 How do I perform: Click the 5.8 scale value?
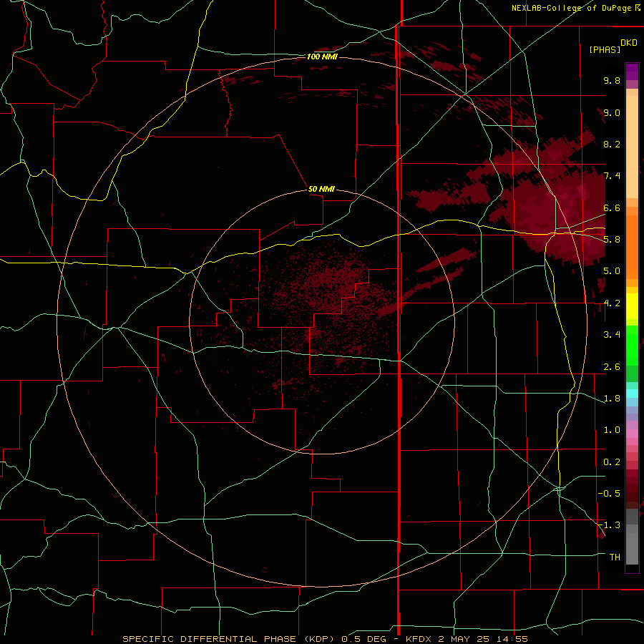click(612, 240)
